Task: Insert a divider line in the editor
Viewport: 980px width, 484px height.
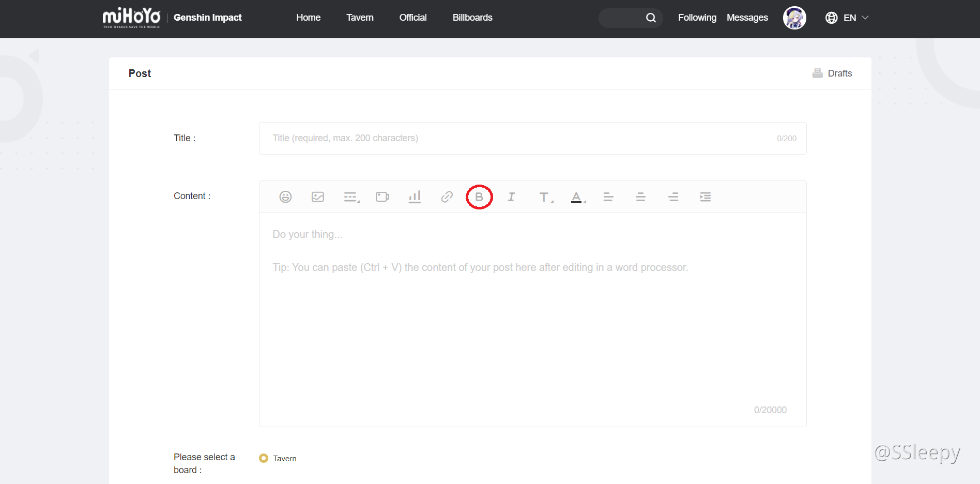Action: tap(350, 196)
